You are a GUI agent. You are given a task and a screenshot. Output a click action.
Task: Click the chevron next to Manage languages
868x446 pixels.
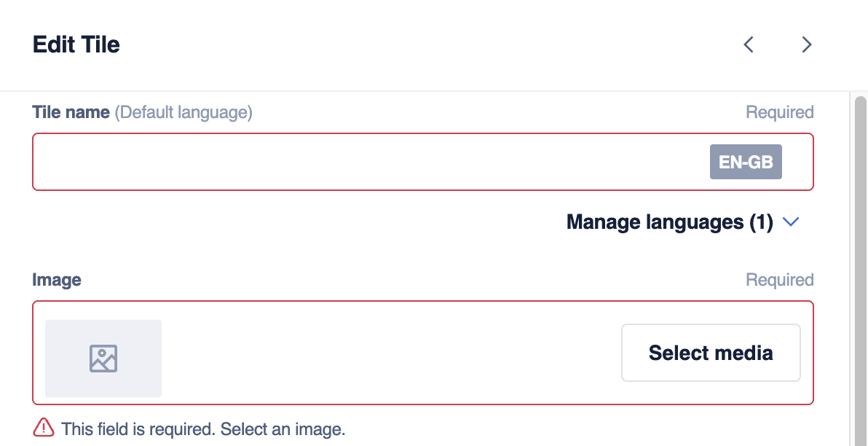[x=791, y=222]
